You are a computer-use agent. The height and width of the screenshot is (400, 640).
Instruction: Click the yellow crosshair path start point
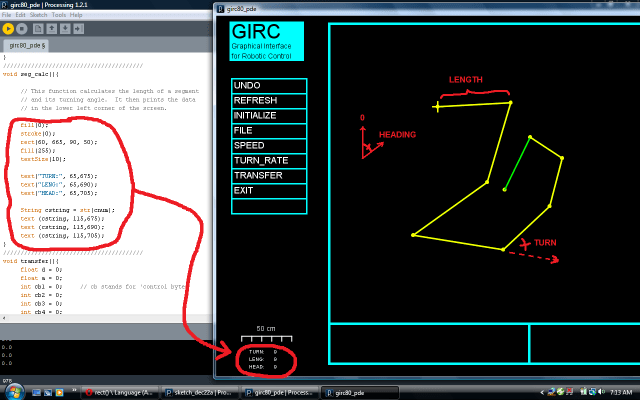coord(437,107)
